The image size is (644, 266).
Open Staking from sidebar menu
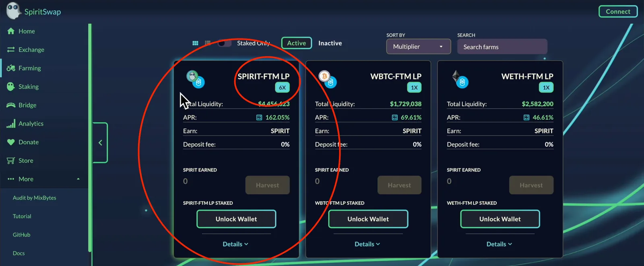tap(29, 87)
